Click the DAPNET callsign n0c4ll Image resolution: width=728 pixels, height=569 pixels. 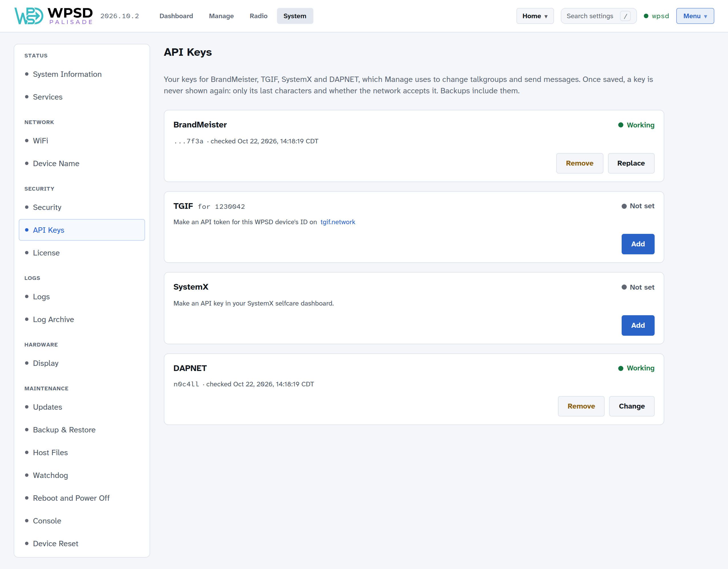[186, 384]
